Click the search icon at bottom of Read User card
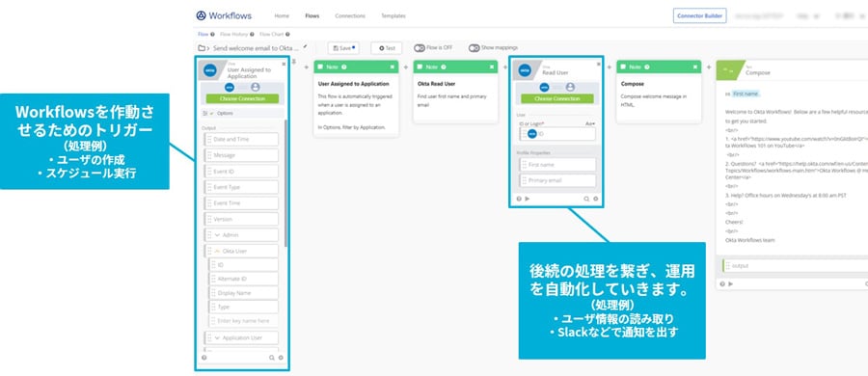Image resolution: width=868 pixels, height=376 pixels. click(586, 199)
